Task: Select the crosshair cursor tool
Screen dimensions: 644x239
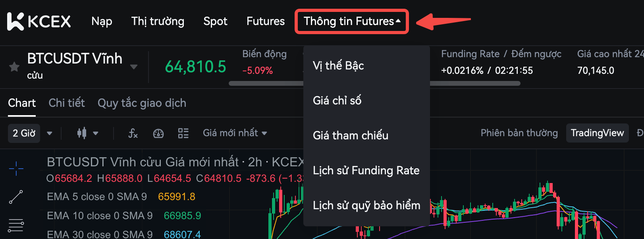Action: 16,168
